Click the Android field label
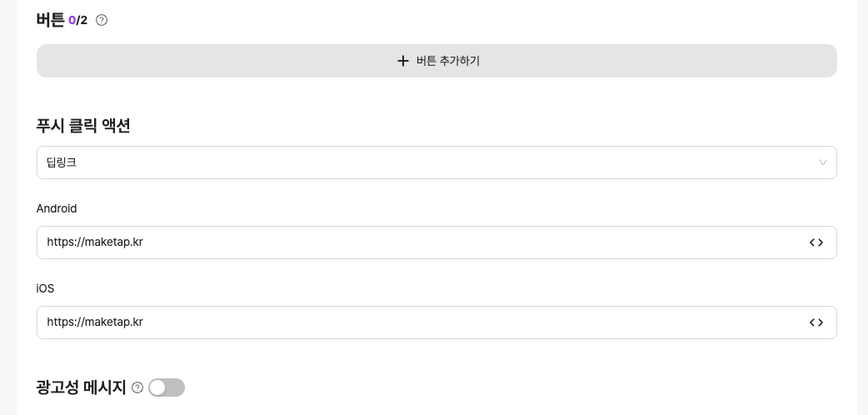Image resolution: width=868 pixels, height=415 pixels. (57, 208)
